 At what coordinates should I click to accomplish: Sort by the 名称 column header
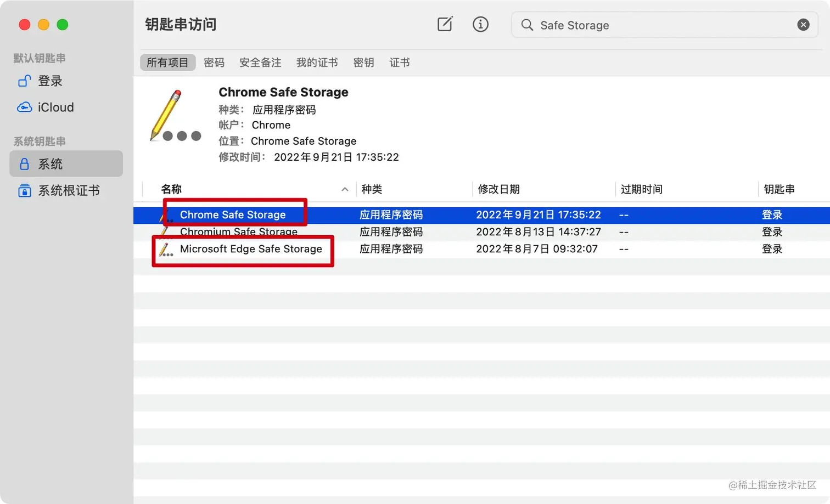pyautogui.click(x=171, y=189)
